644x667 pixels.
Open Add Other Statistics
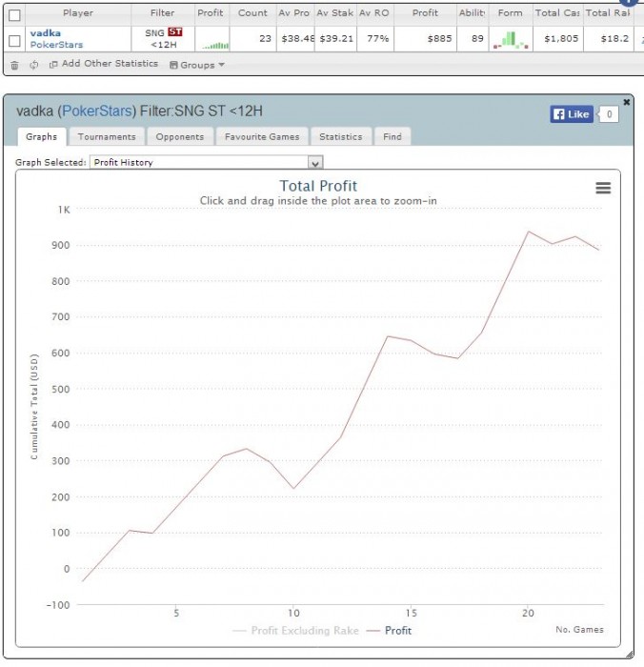[x=104, y=64]
